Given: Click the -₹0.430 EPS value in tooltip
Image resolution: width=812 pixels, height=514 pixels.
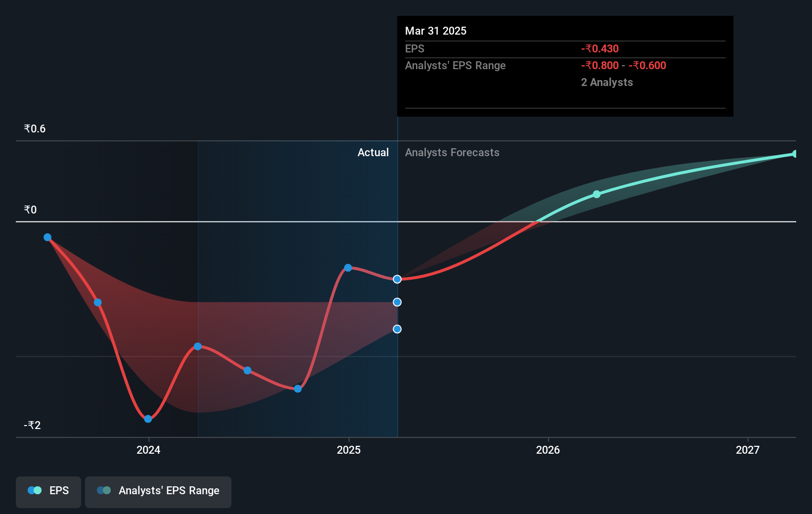Looking at the screenshot, I should point(600,48).
